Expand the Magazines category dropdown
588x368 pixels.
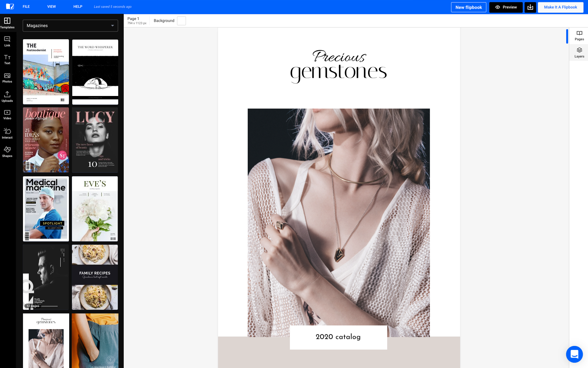click(x=70, y=26)
